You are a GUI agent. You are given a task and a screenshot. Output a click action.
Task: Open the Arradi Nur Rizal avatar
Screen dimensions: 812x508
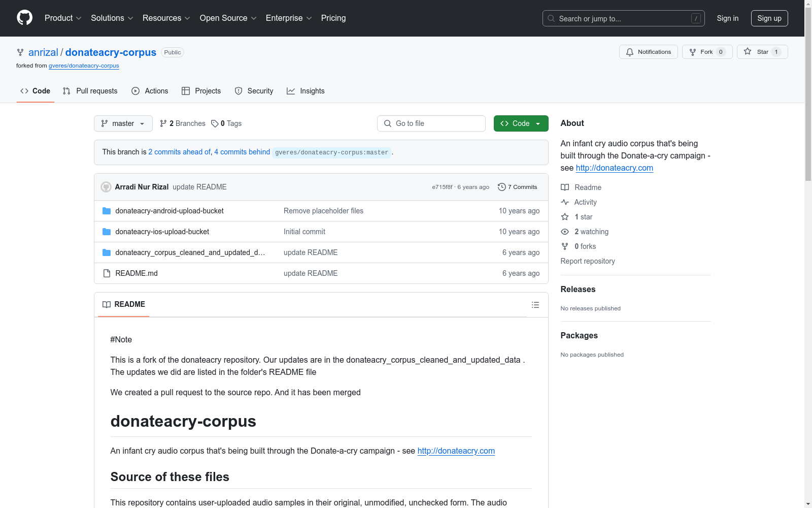tap(106, 187)
